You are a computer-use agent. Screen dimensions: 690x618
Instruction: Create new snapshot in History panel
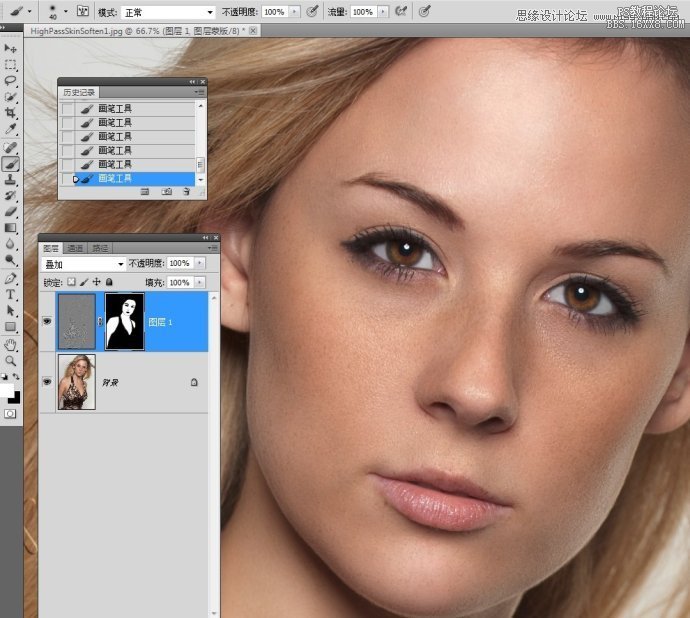click(x=166, y=191)
